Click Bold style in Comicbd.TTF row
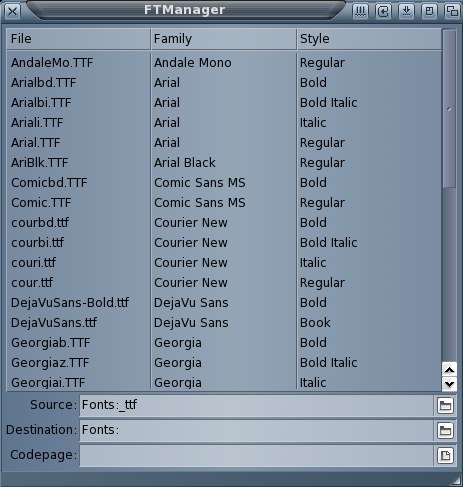 point(313,183)
